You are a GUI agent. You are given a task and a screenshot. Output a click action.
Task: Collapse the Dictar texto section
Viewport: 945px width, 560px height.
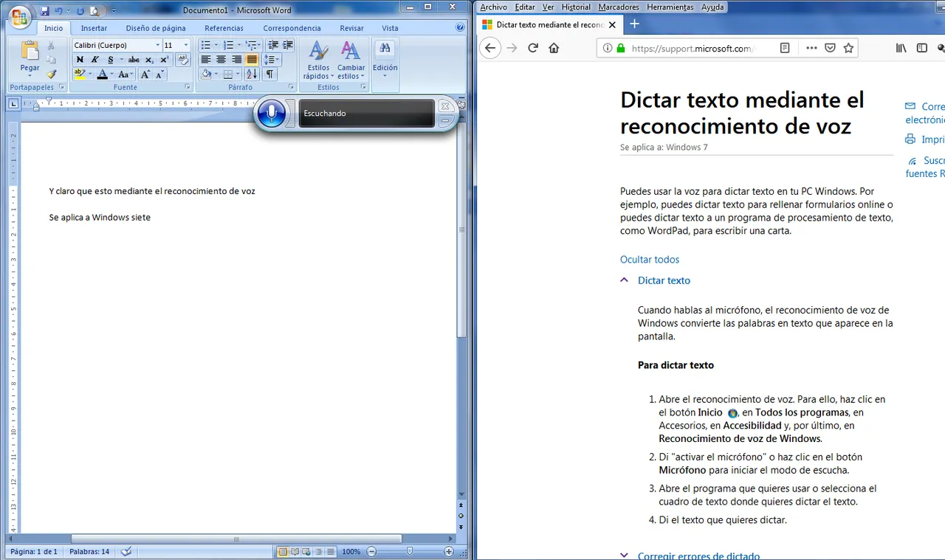(x=656, y=280)
